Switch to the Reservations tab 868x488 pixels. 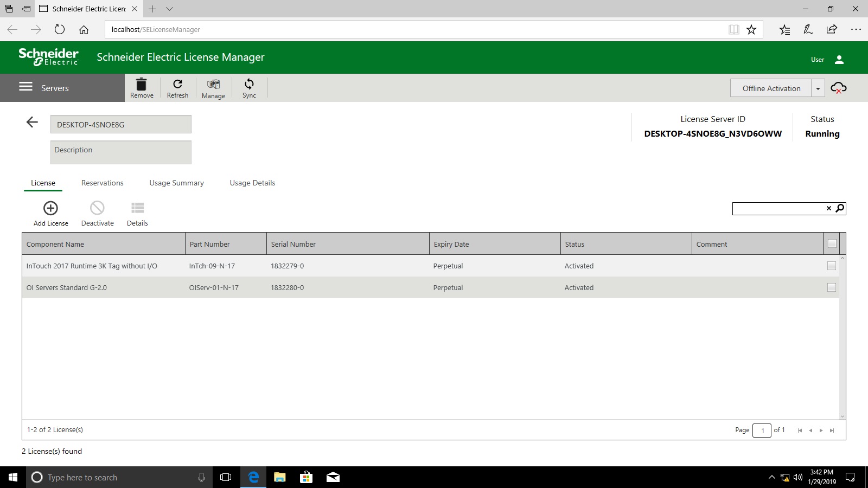103,183
